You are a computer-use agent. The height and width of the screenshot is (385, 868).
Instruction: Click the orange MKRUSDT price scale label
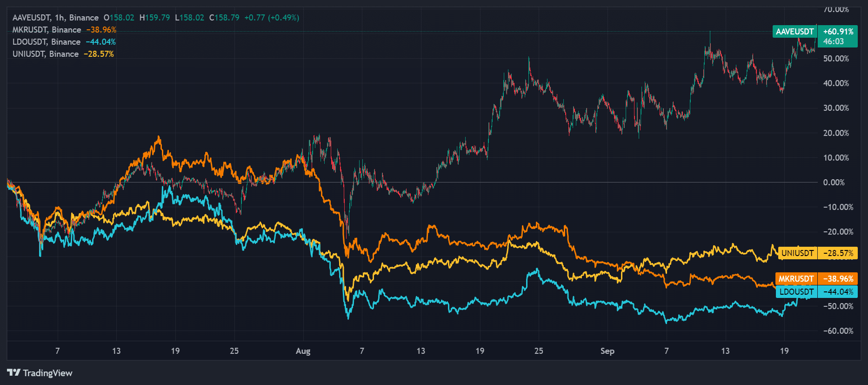[x=796, y=279]
